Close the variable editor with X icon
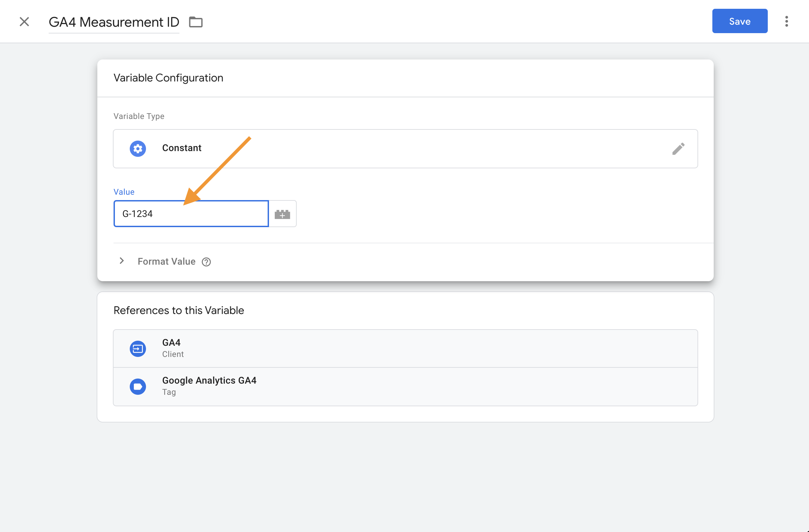 24,22
